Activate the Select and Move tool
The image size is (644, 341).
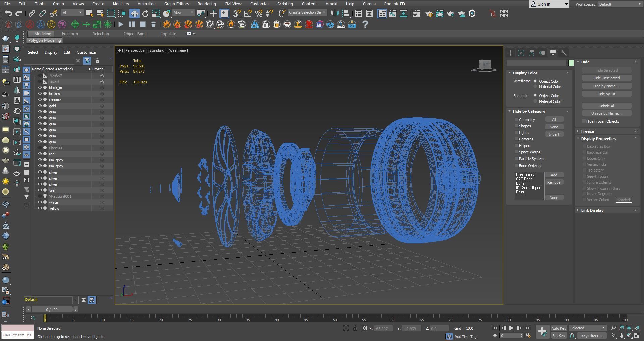point(135,13)
